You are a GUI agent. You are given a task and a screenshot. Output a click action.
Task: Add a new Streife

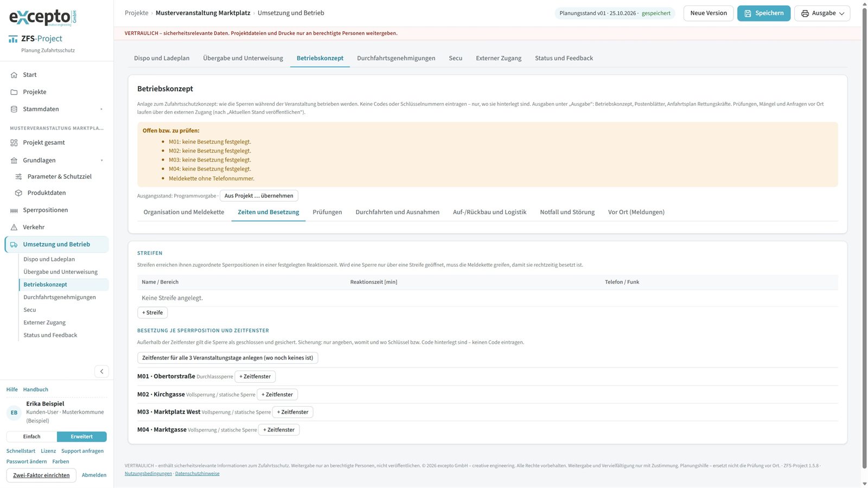(x=152, y=313)
